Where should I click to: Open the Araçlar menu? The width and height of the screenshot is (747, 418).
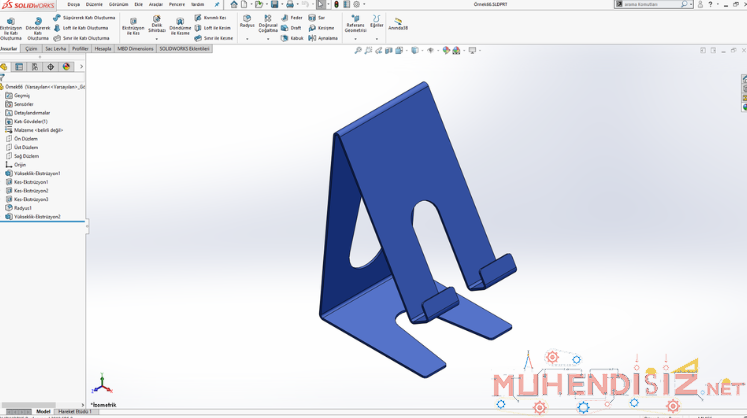[156, 4]
